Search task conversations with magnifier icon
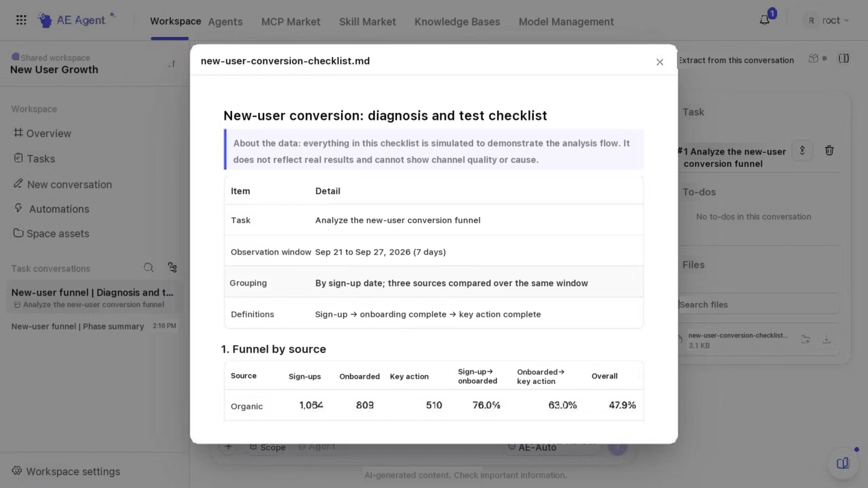868x488 pixels. click(x=148, y=267)
